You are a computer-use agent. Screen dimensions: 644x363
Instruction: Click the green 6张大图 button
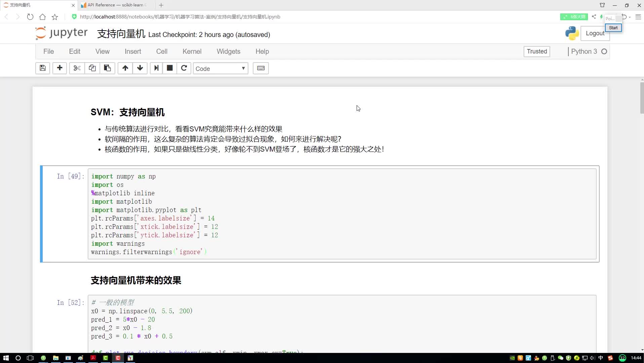pyautogui.click(x=574, y=17)
